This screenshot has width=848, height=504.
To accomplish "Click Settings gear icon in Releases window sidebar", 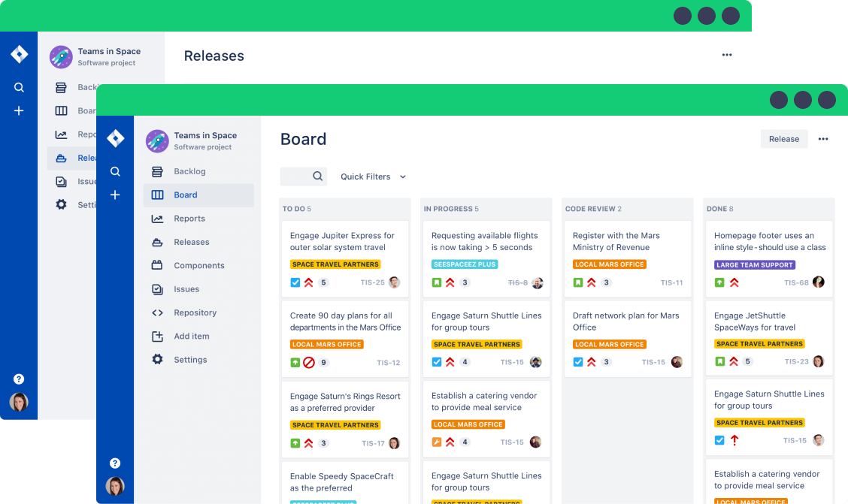I will point(61,205).
